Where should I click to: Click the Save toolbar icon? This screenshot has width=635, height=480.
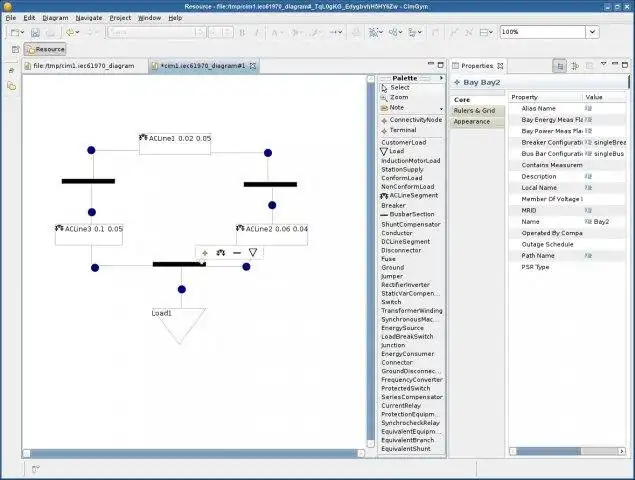tap(35, 32)
